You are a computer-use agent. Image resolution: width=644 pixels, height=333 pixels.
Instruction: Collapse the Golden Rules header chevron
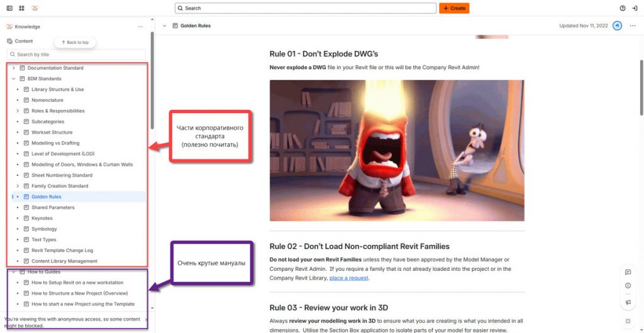165,26
